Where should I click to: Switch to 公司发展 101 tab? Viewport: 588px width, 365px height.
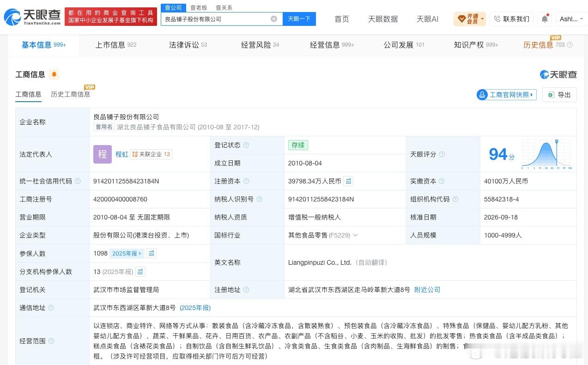tap(404, 45)
